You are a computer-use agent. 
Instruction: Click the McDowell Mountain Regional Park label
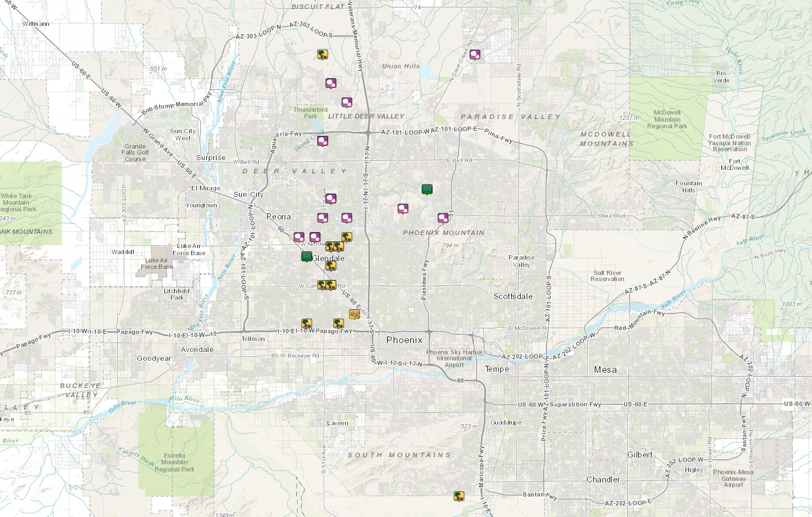click(667, 119)
